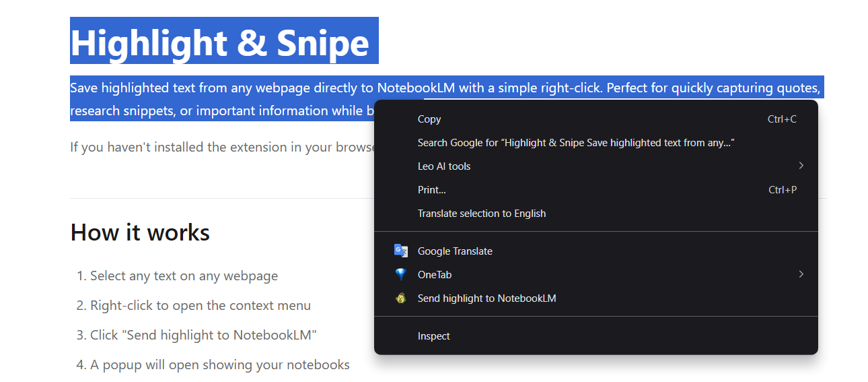Screen dimensions: 868x382
Task: Open Leo AI tools menu entry
Action: pos(596,166)
